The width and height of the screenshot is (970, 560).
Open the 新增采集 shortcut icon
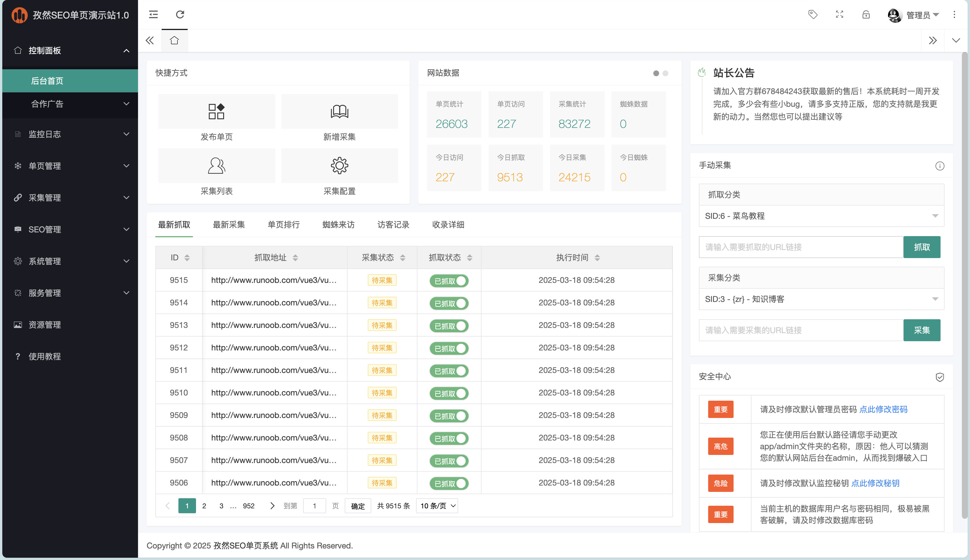click(x=339, y=111)
